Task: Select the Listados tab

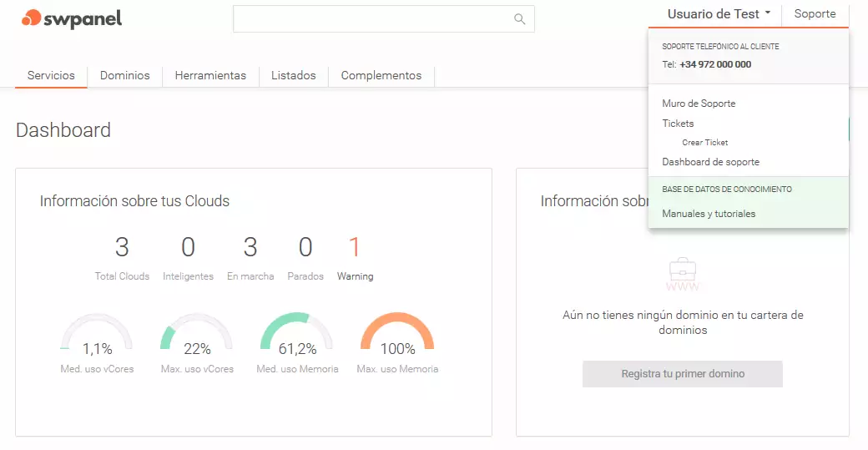Action: click(x=293, y=75)
